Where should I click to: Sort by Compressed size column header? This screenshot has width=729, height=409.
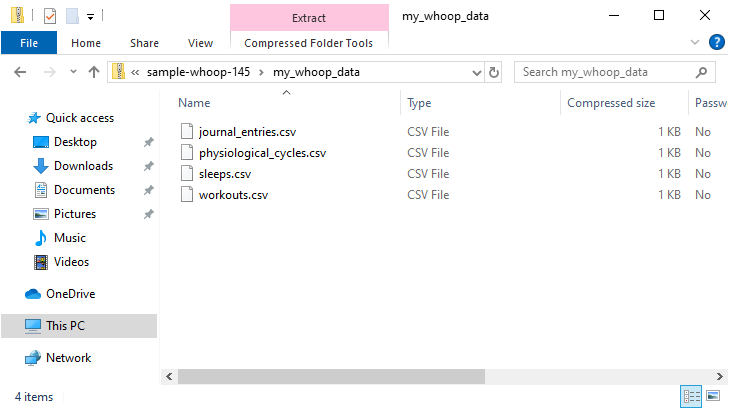[x=611, y=103]
